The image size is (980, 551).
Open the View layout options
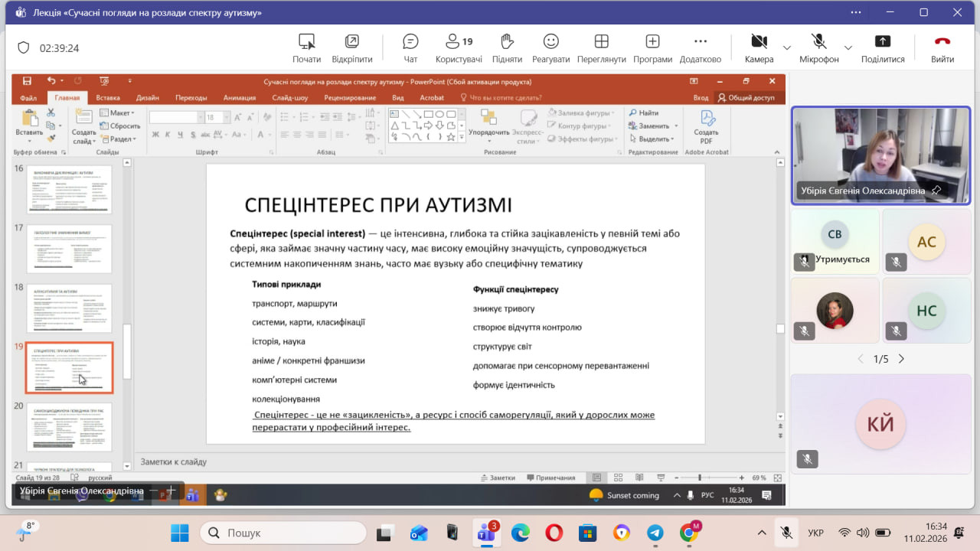(601, 47)
